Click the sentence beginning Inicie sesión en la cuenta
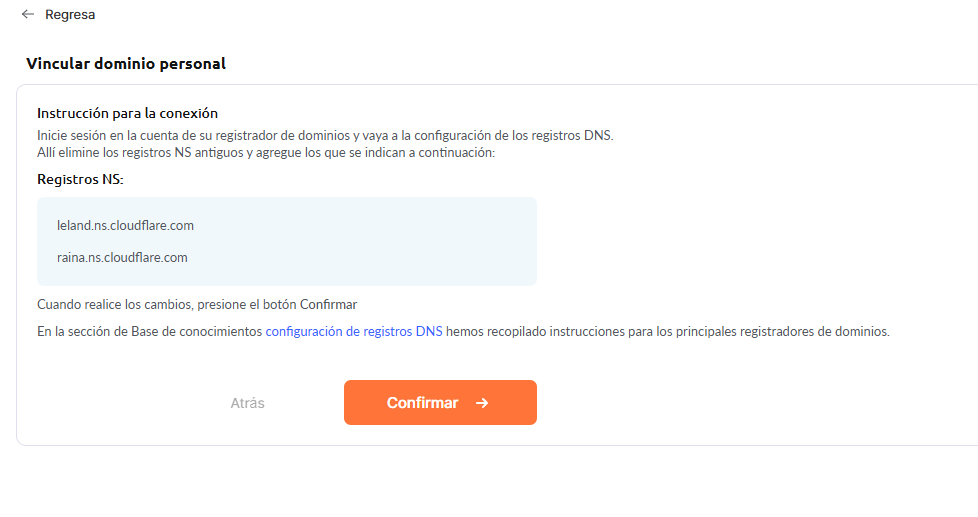Viewport: 978px width, 517px height. pos(325,135)
